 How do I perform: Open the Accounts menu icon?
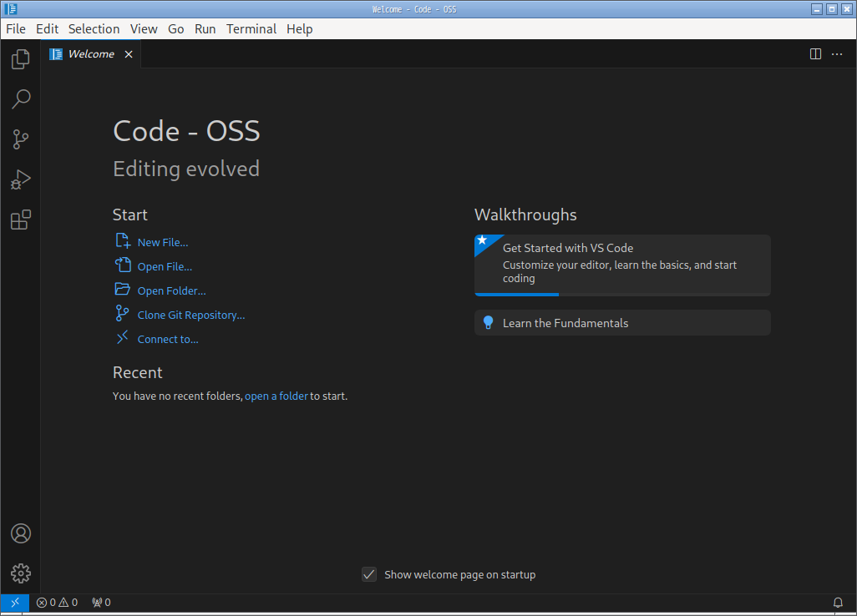(20, 533)
